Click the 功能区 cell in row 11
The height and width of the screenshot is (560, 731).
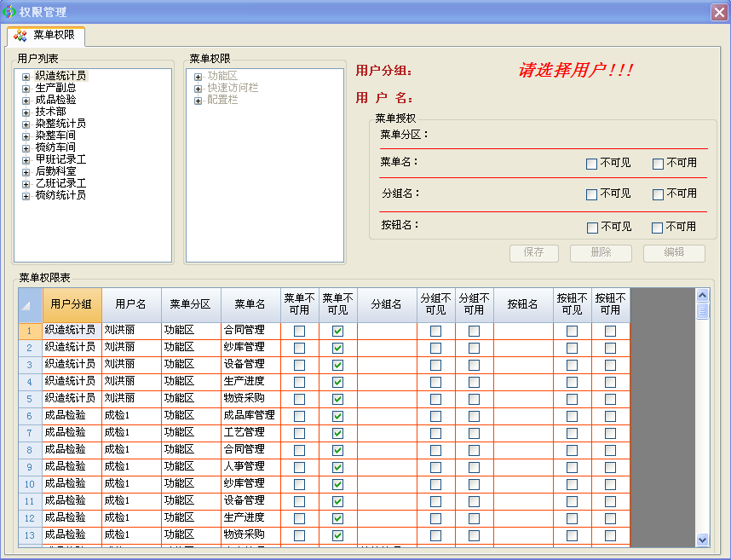(191, 501)
